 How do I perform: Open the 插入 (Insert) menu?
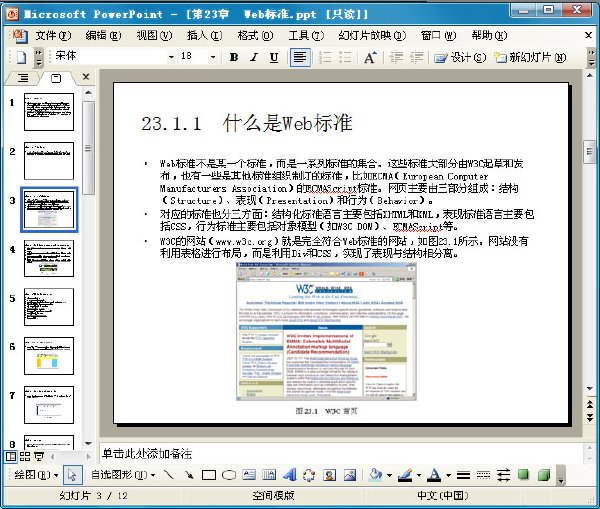tap(204, 36)
